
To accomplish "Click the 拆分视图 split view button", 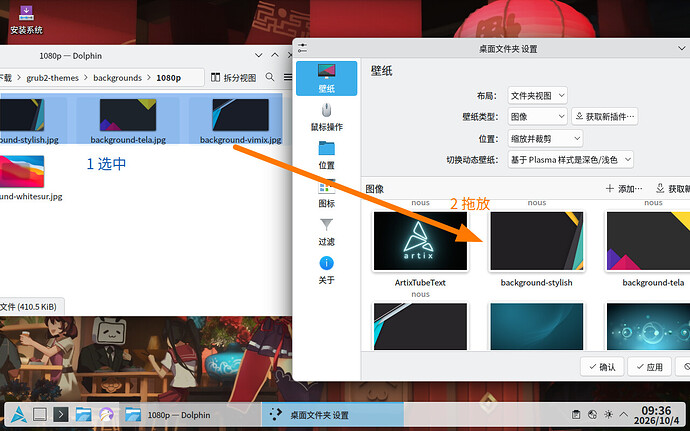I will pyautogui.click(x=233, y=77).
